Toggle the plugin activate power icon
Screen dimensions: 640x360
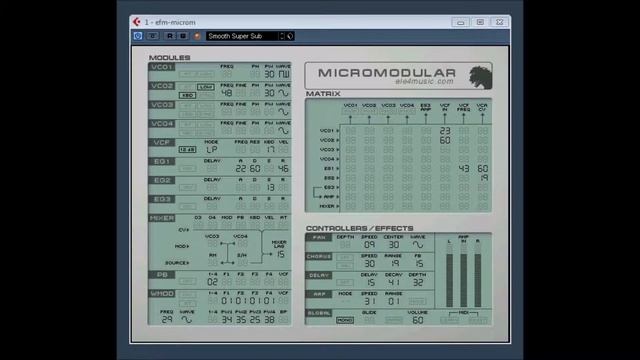[138, 36]
